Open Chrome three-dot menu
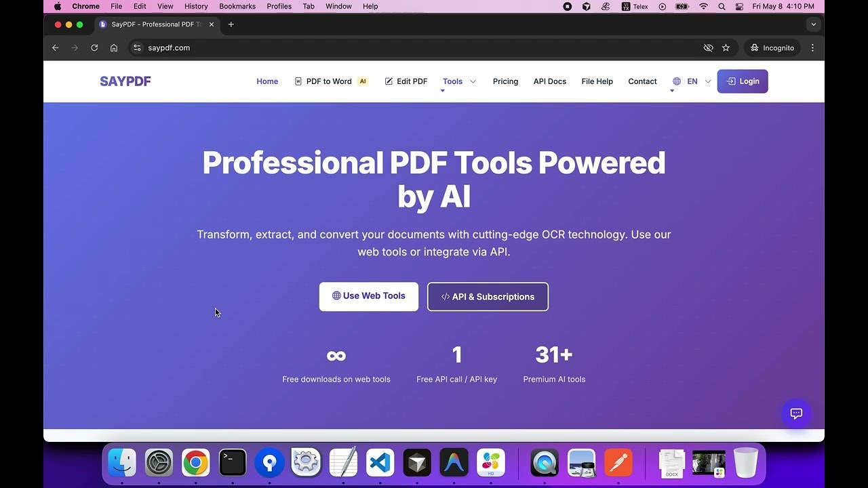The image size is (868, 488). [x=812, y=48]
